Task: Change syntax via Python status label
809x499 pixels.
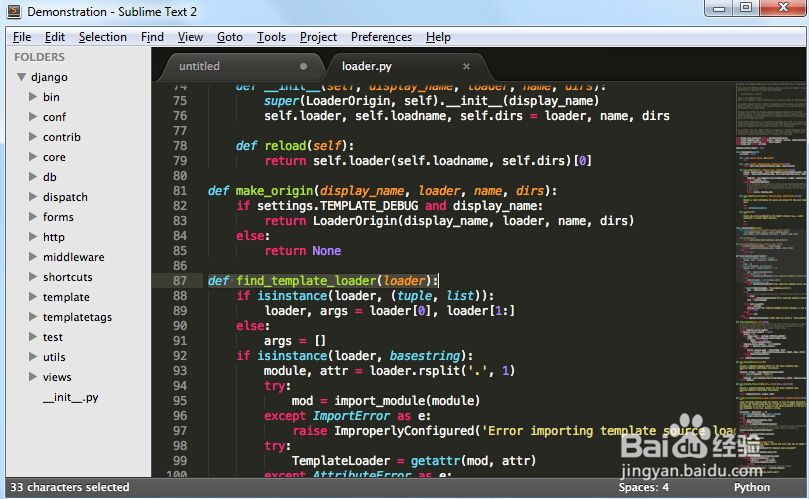Action: coord(752,487)
